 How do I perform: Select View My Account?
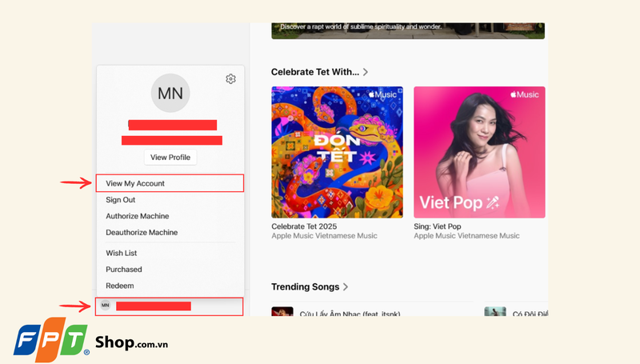(x=135, y=183)
